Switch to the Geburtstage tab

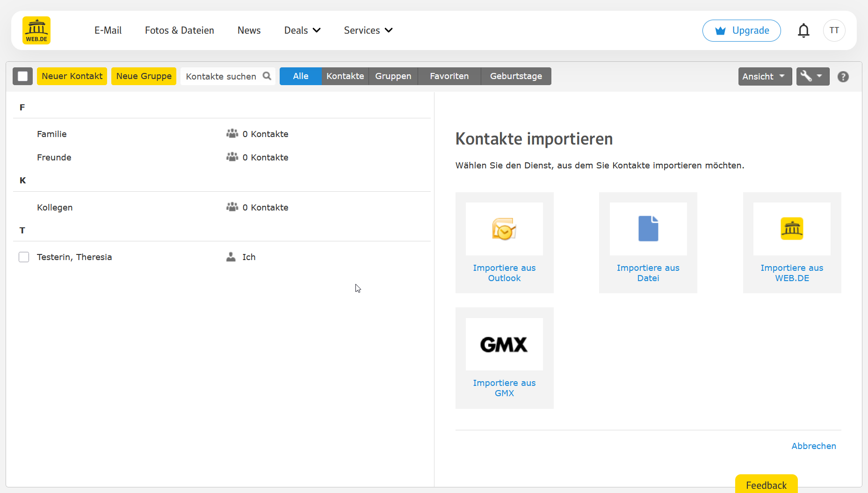pos(516,76)
